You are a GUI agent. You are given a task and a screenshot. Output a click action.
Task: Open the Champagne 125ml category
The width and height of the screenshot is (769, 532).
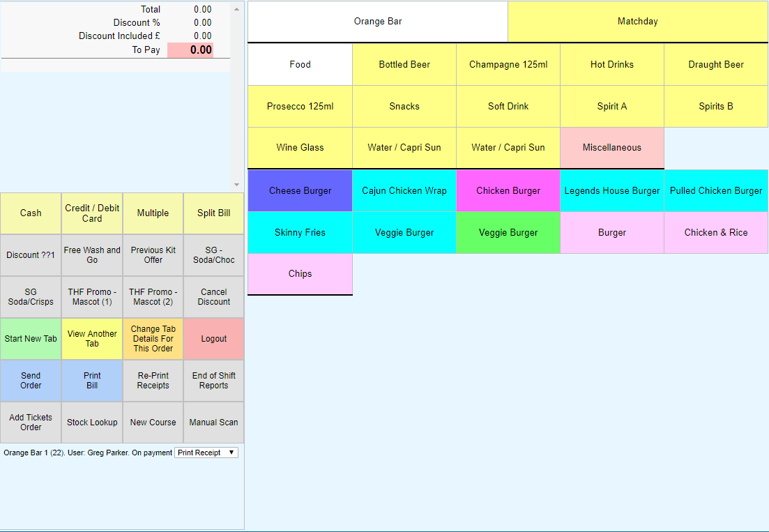click(x=508, y=64)
